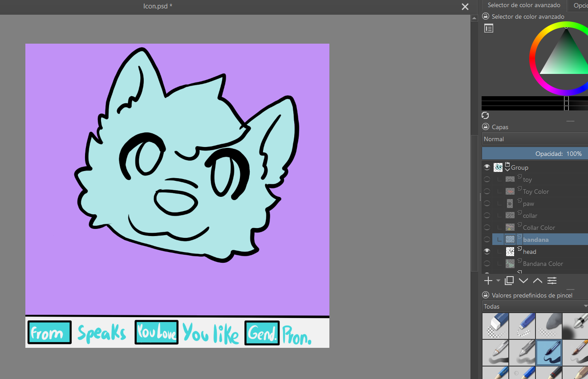Click the inherit-alpha icon on toy layer
The height and width of the screenshot is (379, 588).
coord(519,177)
